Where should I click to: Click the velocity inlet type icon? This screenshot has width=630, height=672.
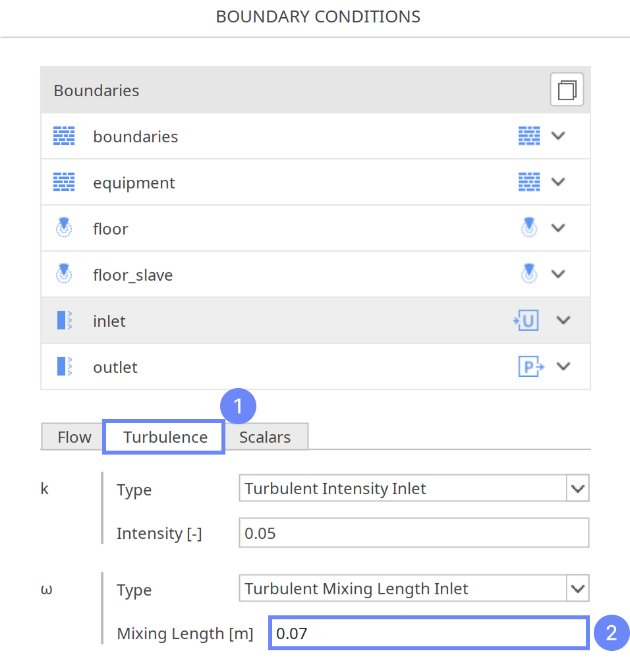526,320
